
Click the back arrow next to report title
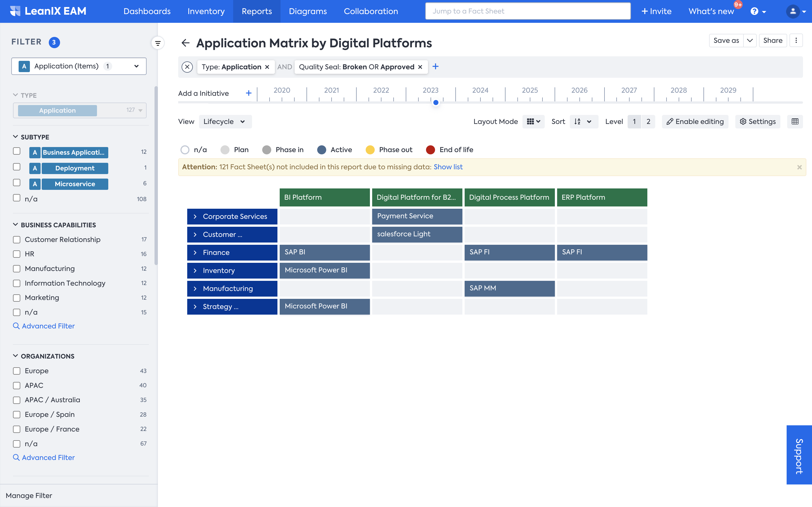pos(185,43)
